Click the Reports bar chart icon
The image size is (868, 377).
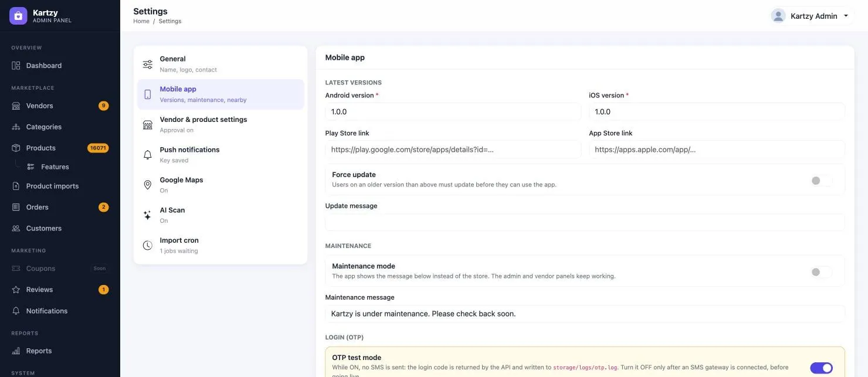point(16,351)
